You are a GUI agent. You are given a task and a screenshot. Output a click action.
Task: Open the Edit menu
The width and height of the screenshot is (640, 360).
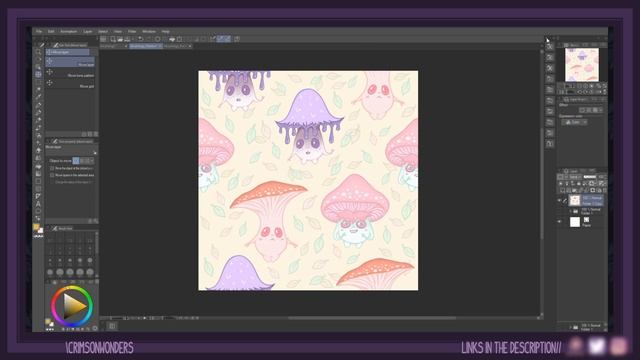coord(51,31)
